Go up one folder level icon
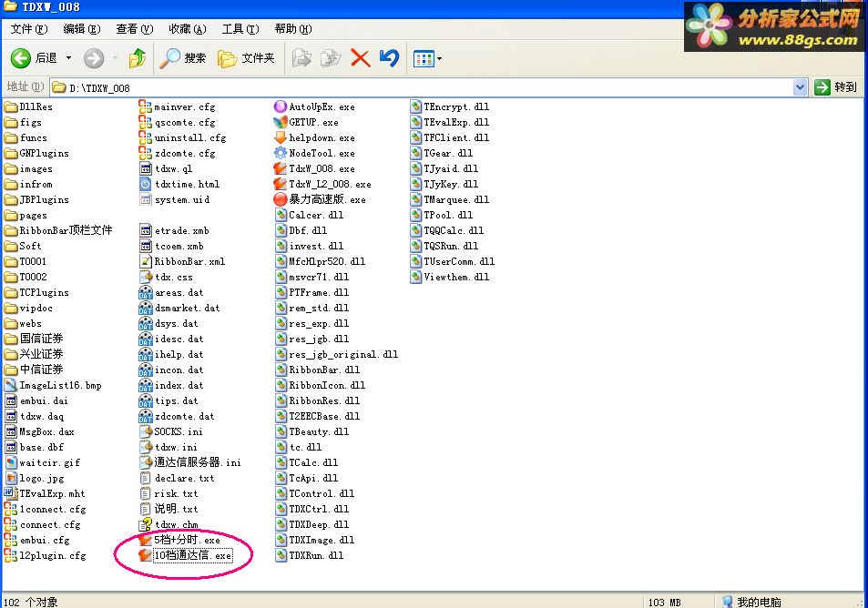 click(x=138, y=58)
